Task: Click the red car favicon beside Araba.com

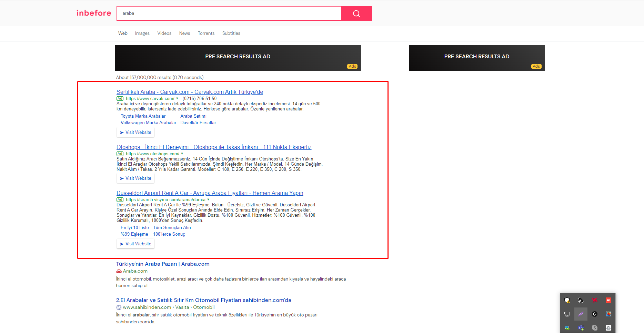Action: pos(119,271)
